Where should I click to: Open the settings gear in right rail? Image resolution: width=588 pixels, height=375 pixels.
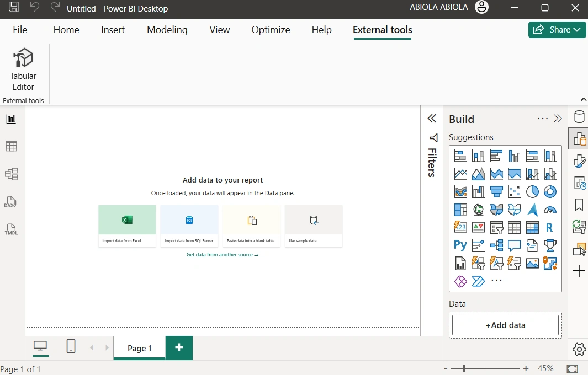coord(579,349)
